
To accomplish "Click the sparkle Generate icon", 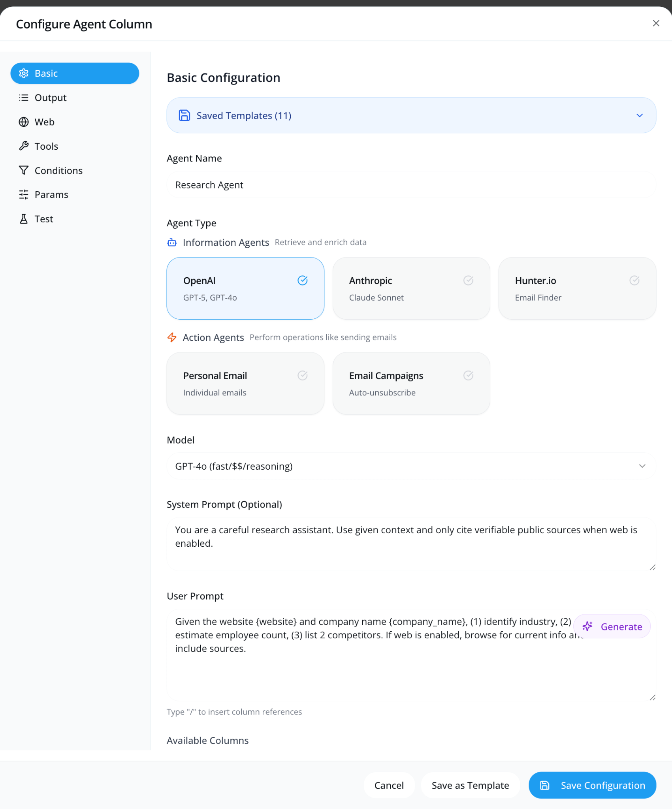I will coord(587,626).
